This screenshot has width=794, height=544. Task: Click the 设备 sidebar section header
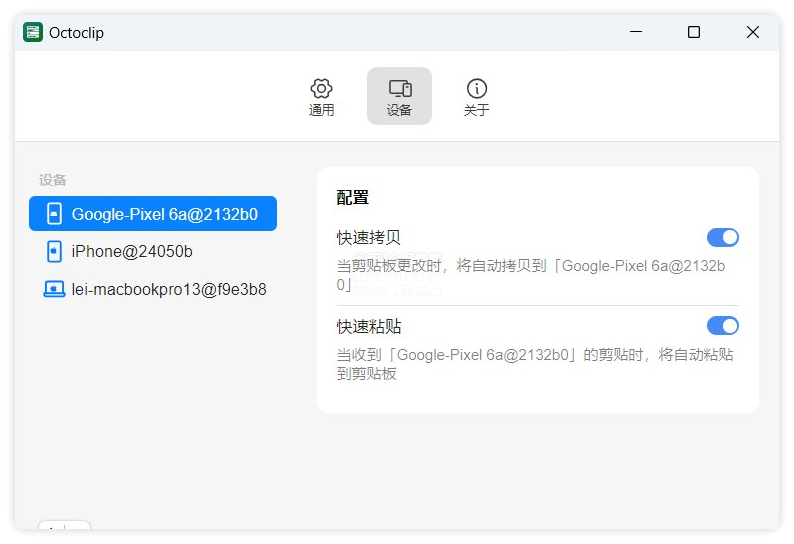click(53, 180)
